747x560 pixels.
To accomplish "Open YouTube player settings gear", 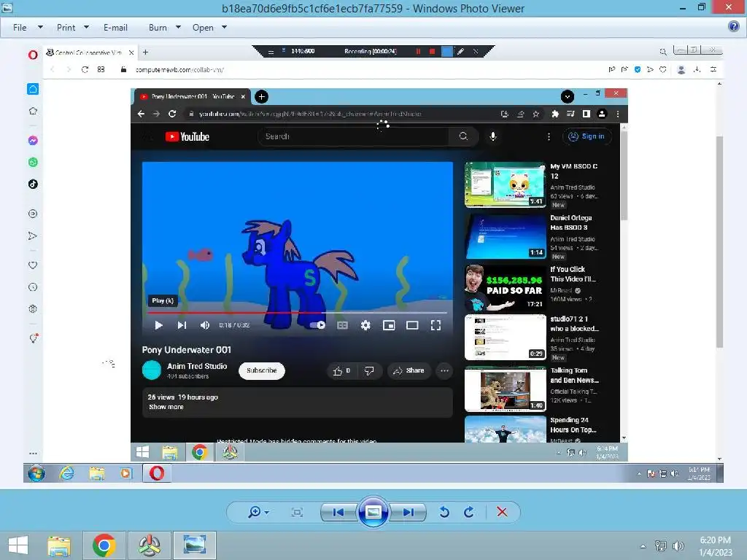I will pos(365,325).
